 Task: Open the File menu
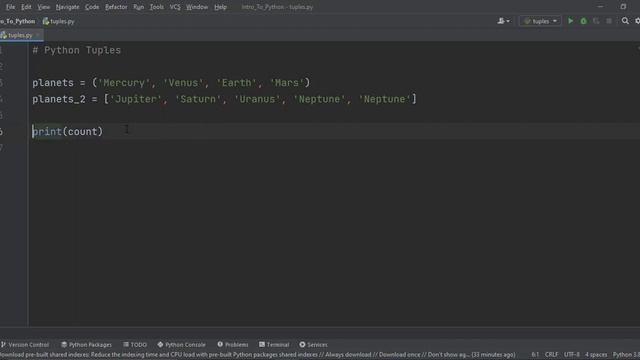click(x=10, y=7)
